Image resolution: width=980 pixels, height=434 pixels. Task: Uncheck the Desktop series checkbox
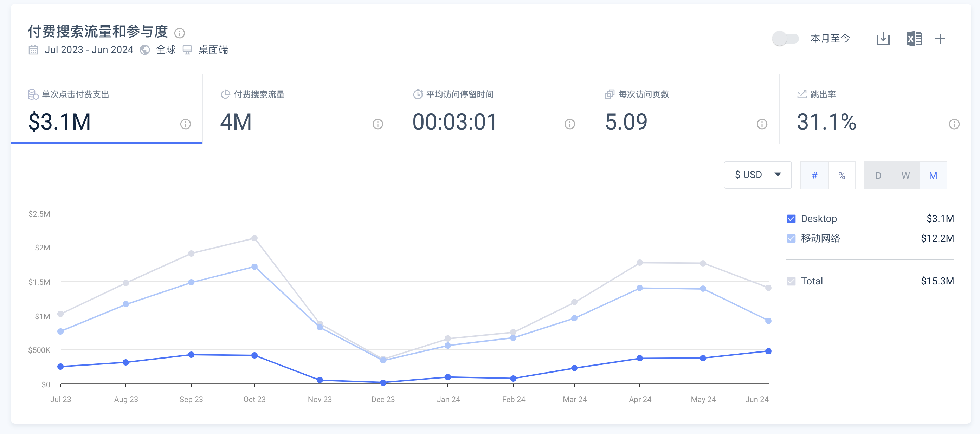[791, 218]
